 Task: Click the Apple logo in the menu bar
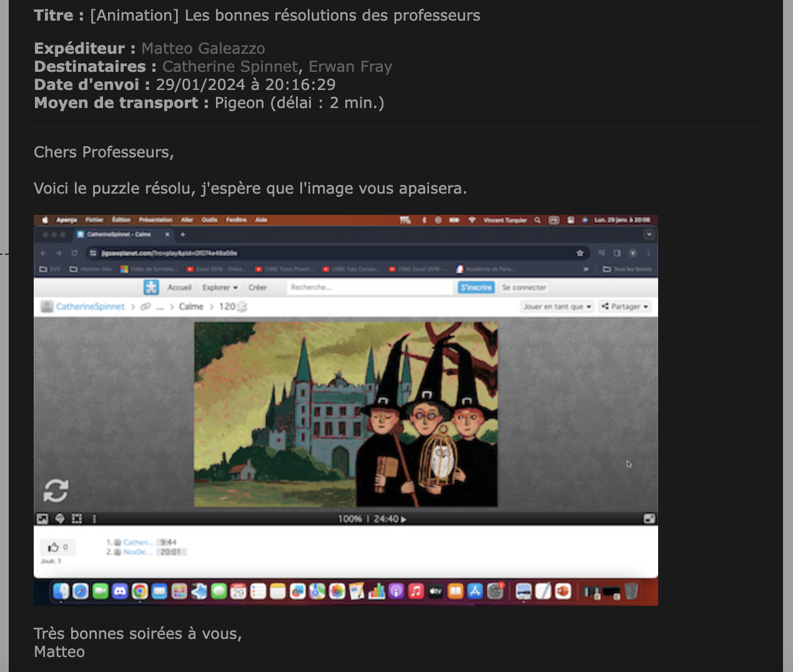click(x=45, y=220)
